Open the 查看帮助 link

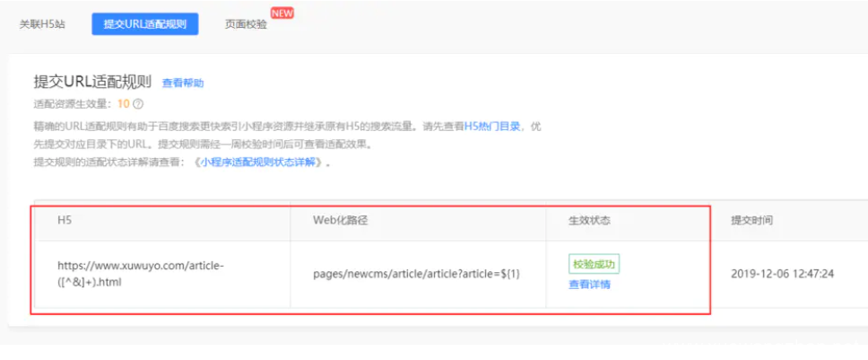[x=183, y=83]
